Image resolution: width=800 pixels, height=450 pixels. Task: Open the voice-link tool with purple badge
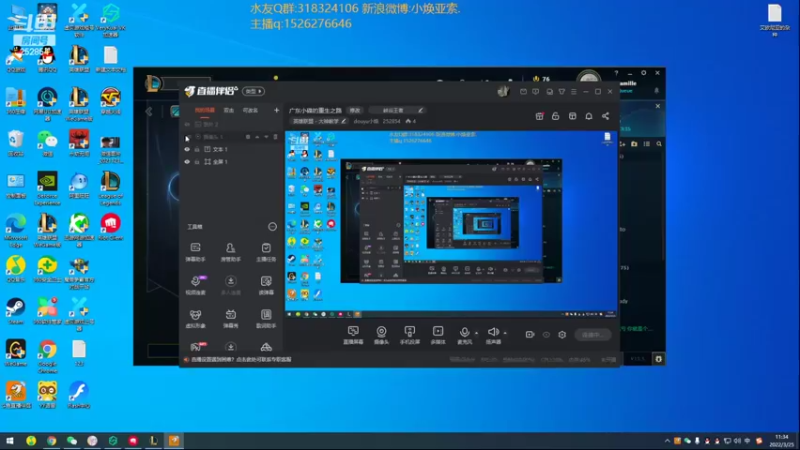(x=195, y=285)
